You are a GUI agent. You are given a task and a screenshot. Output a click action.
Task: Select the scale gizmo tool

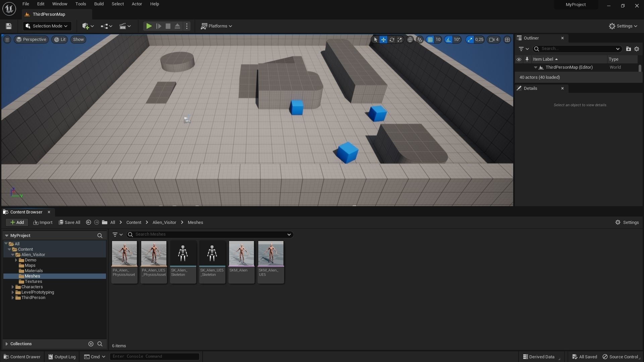(399, 40)
